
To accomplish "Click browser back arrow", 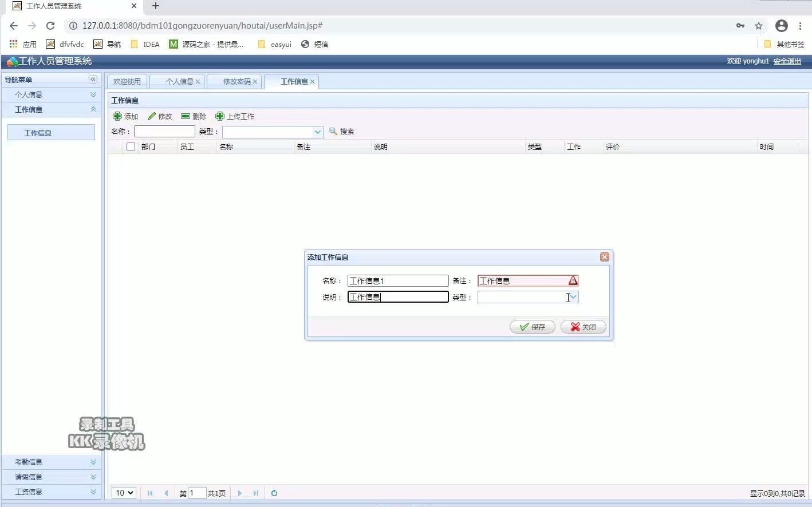I will pos(14,26).
